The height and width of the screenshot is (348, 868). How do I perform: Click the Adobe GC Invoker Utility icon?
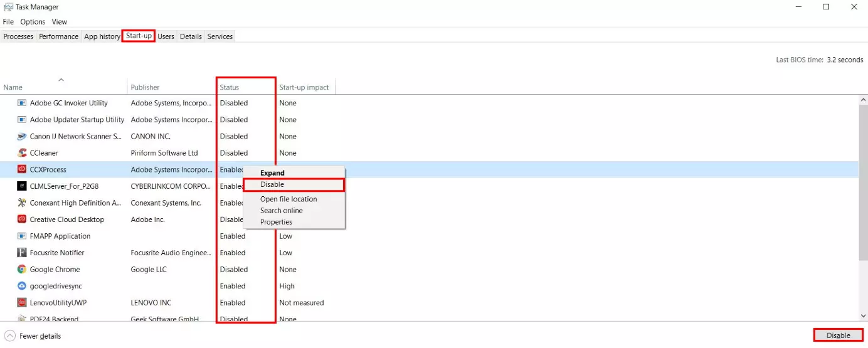[x=22, y=103]
